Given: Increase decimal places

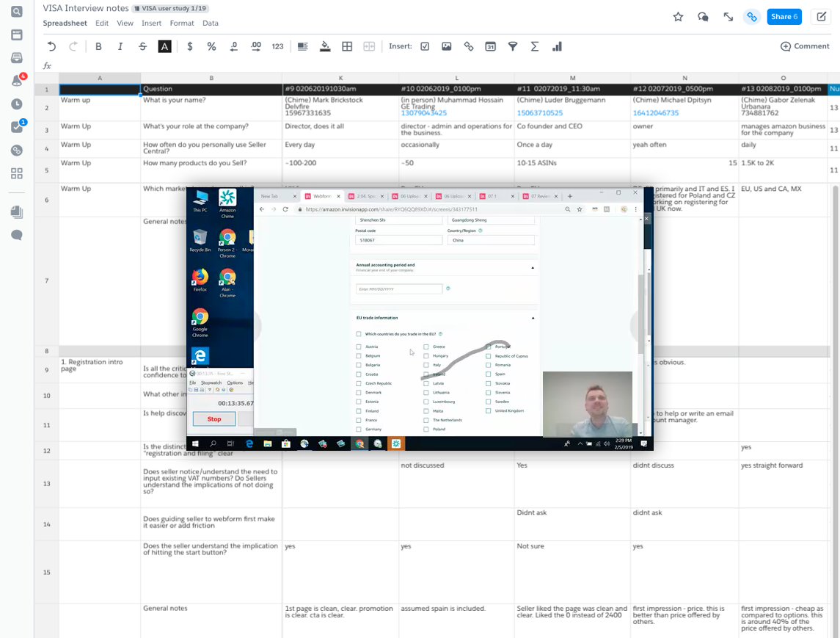Looking at the screenshot, I should coord(255,47).
